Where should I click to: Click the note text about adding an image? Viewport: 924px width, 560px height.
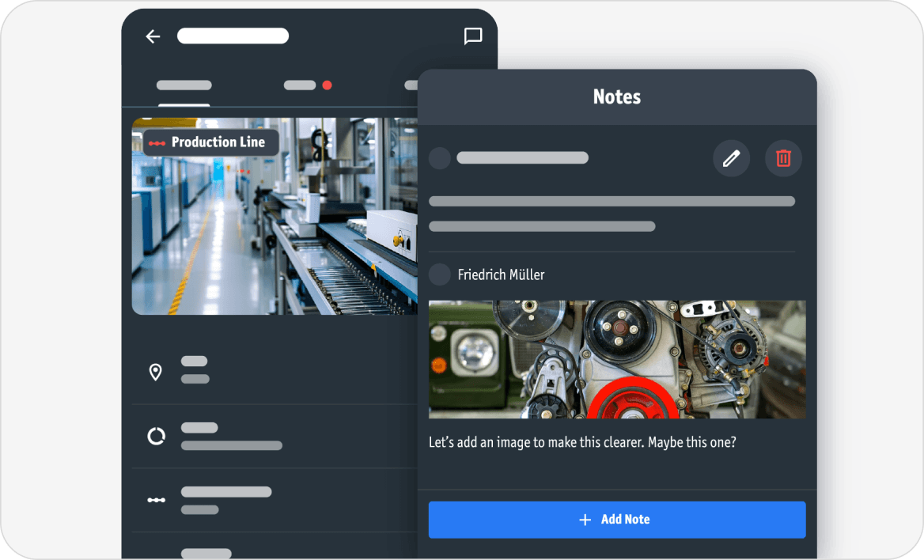[582, 442]
